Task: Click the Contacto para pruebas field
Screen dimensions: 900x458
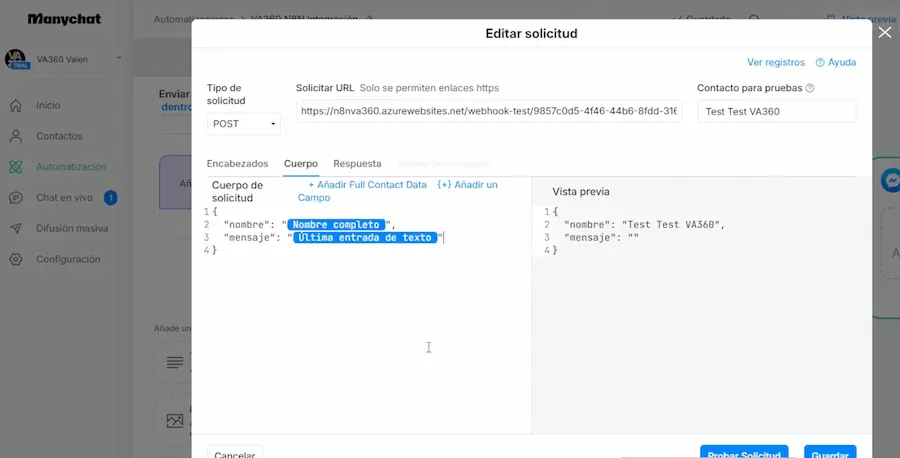Action: pyautogui.click(x=777, y=111)
